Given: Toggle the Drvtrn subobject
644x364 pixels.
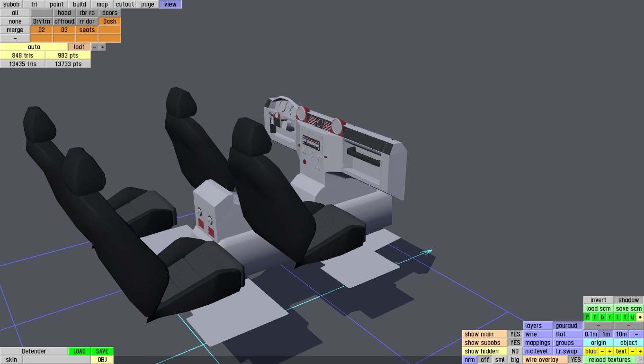Looking at the screenshot, I should 42,21.
